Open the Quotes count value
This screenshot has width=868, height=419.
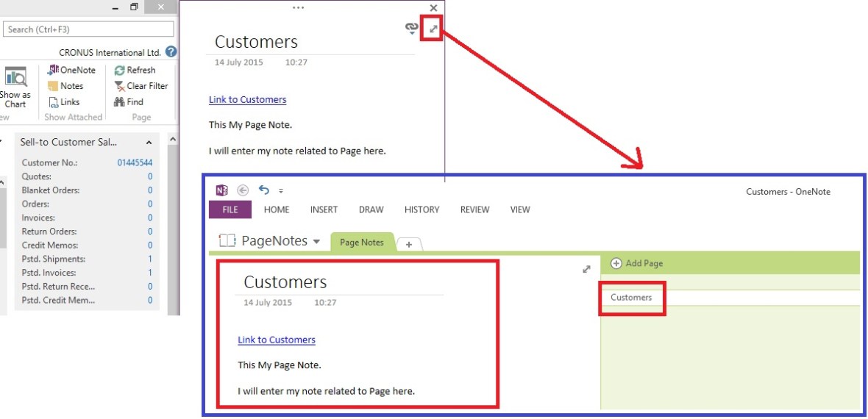click(150, 176)
